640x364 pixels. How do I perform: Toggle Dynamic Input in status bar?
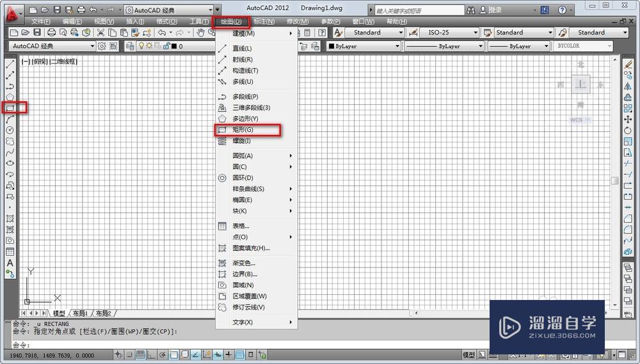tap(218, 354)
